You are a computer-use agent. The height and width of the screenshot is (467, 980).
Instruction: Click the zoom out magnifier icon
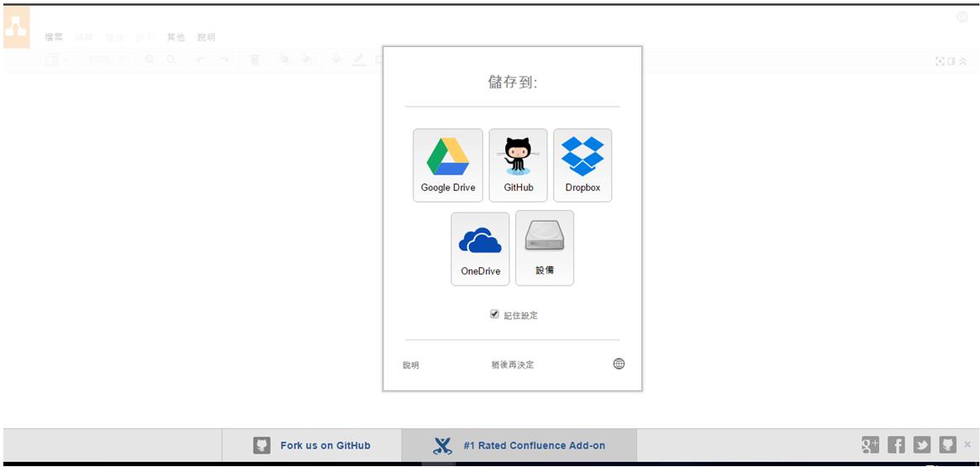pos(171,60)
